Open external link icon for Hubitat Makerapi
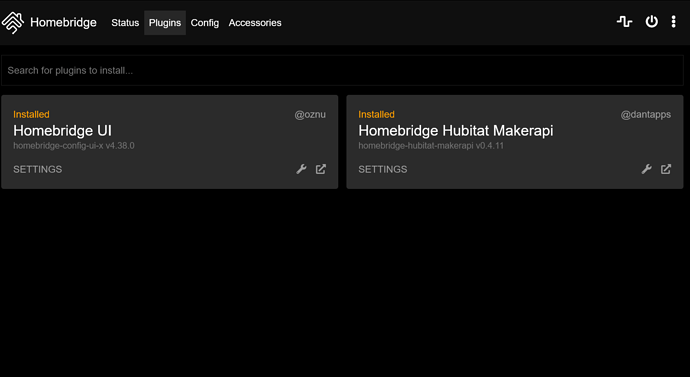This screenshot has height=377, width=690. point(666,169)
